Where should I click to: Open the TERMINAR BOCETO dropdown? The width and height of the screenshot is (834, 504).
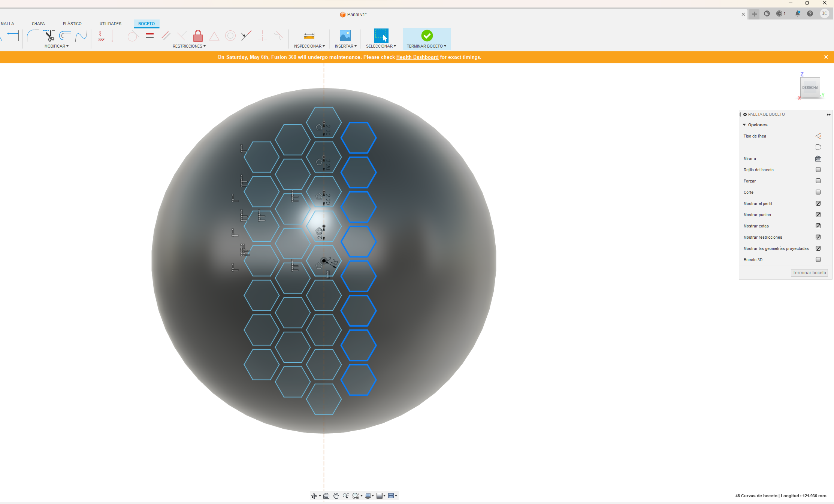click(x=427, y=46)
